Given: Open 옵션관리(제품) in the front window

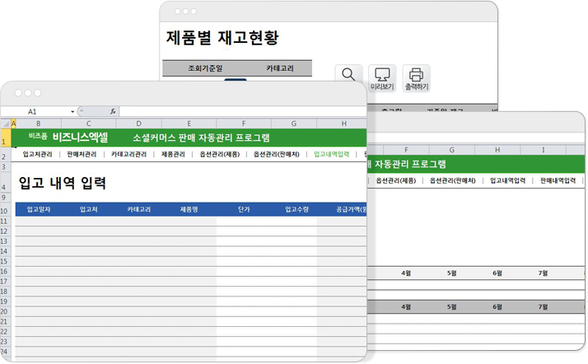Looking at the screenshot, I should pyautogui.click(x=219, y=154).
